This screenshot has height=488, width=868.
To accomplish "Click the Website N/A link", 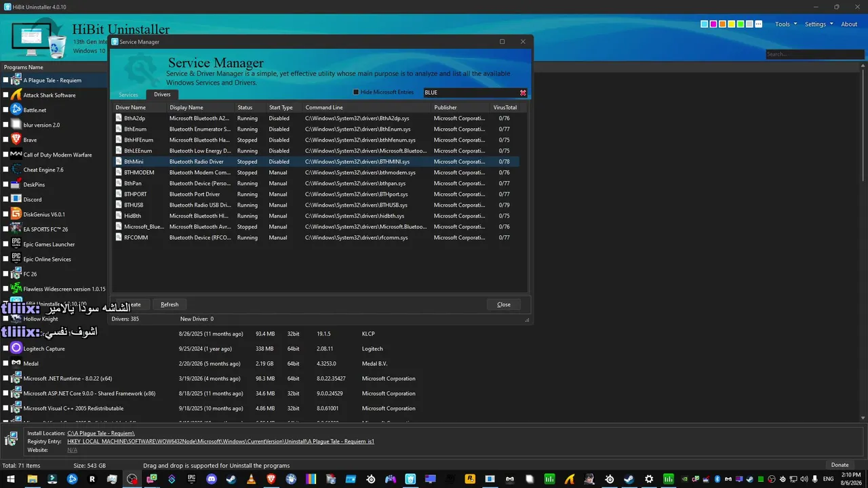I will point(72,450).
